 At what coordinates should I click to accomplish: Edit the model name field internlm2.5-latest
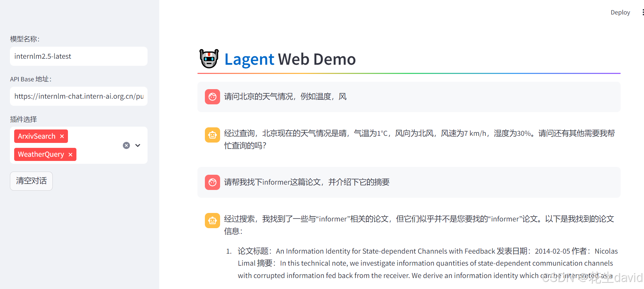79,56
